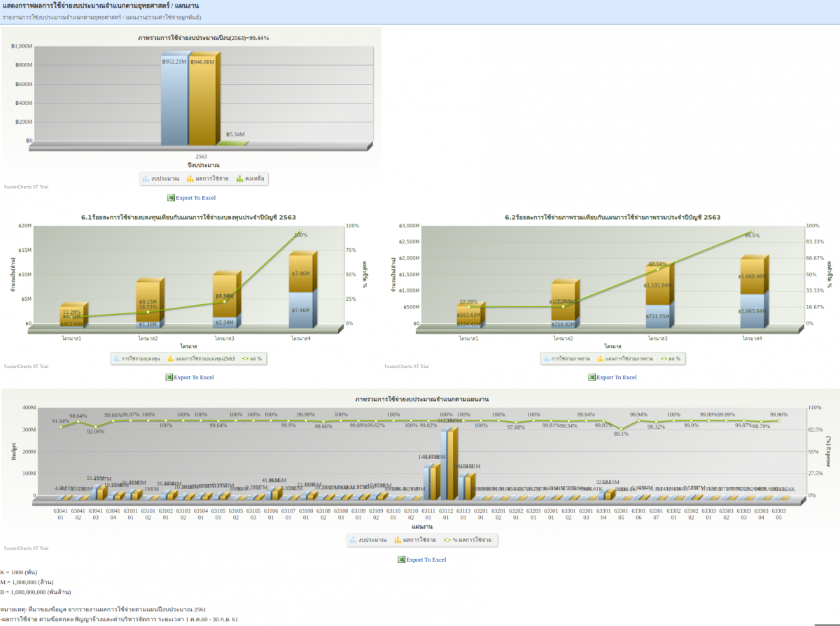
Task: Toggle % ผลการใช้จ่าย legend in the bottom chart
Action: [467, 540]
